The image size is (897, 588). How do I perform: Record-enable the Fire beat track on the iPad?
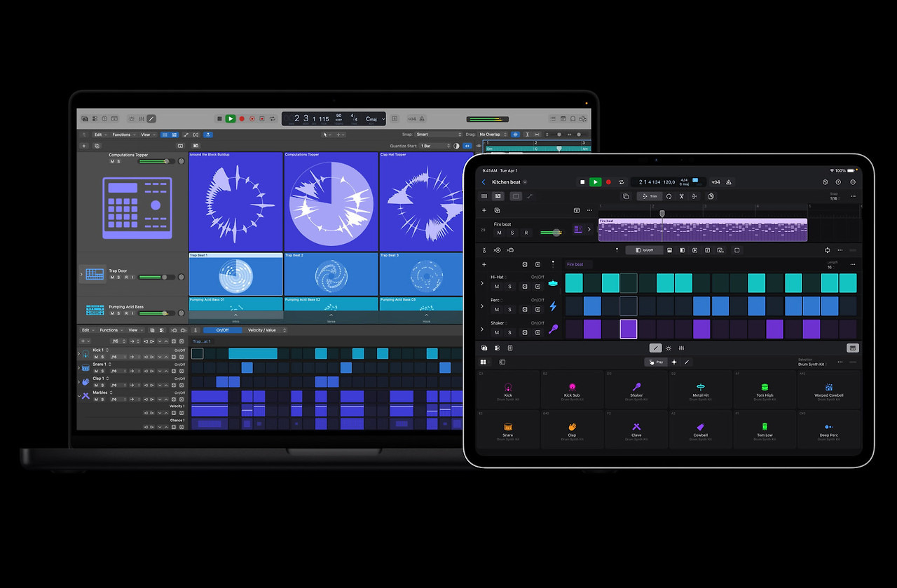[526, 233]
